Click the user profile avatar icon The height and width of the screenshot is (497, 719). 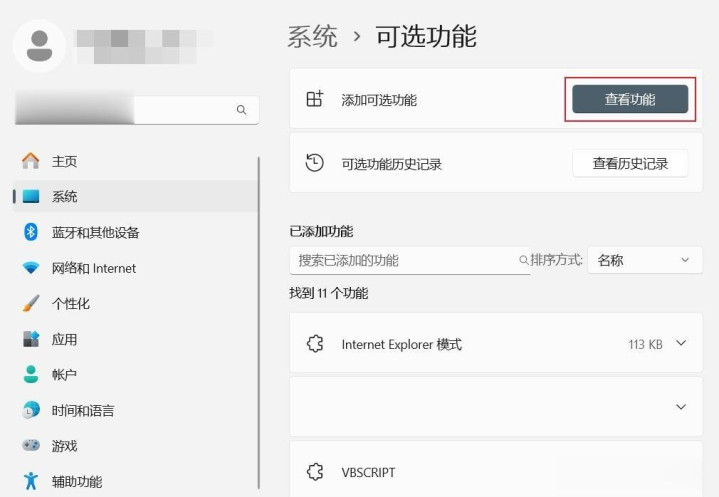(x=39, y=46)
